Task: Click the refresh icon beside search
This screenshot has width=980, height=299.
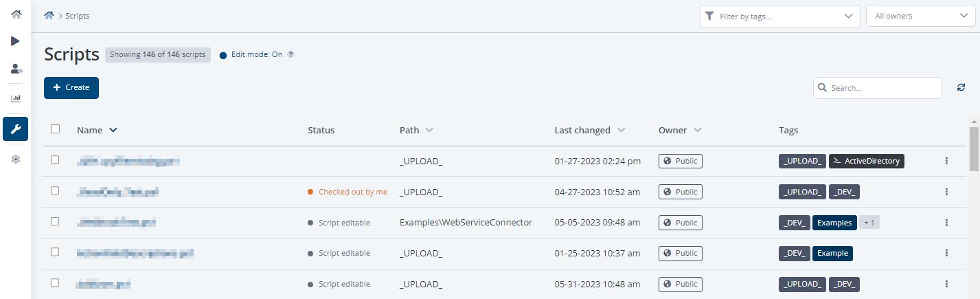Action: (961, 87)
